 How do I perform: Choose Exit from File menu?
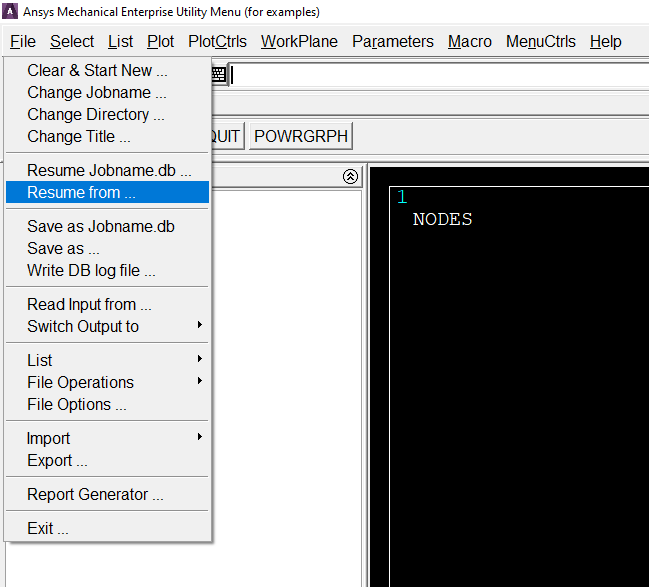pyautogui.click(x=107, y=528)
